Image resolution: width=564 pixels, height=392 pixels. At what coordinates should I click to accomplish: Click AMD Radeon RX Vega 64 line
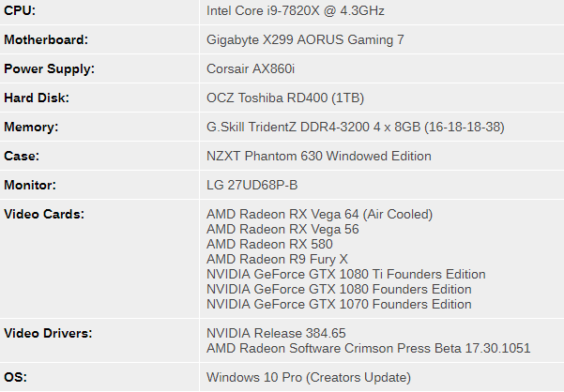click(319, 215)
